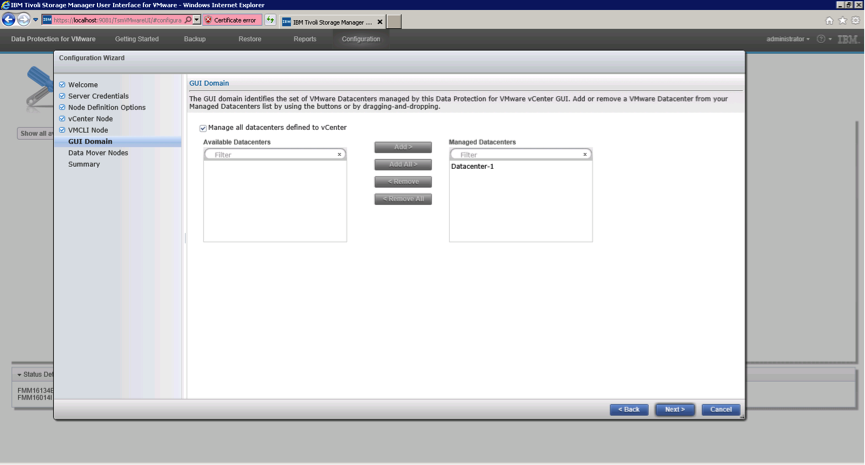Select the vCenter Node wizard step

pos(90,119)
